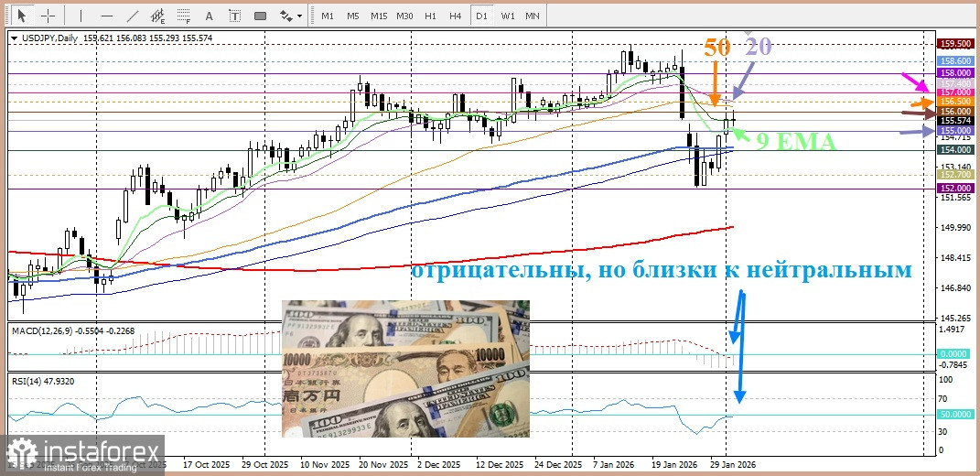Click the 7 Jan 2026 date label
This screenshot has height=476, width=980.
pyautogui.click(x=615, y=466)
